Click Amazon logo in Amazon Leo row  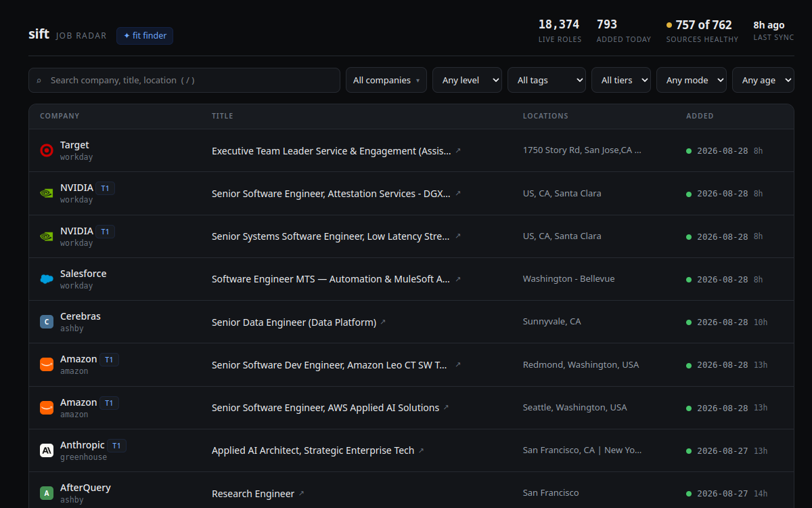[47, 364]
